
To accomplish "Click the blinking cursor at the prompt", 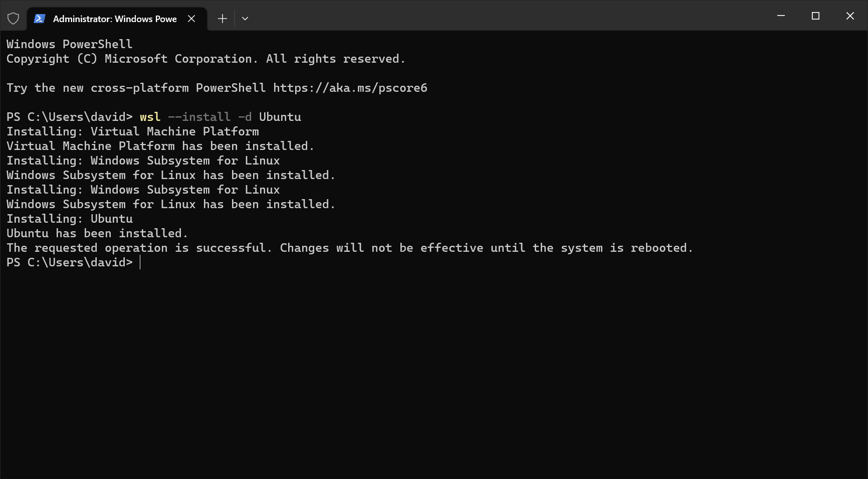I will (140, 262).
